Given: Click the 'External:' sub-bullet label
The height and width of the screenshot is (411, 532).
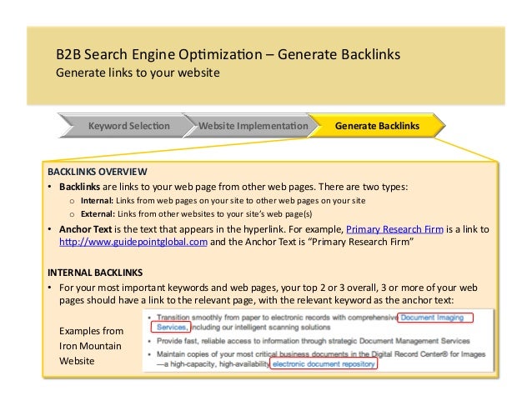Looking at the screenshot, I should point(98,214).
